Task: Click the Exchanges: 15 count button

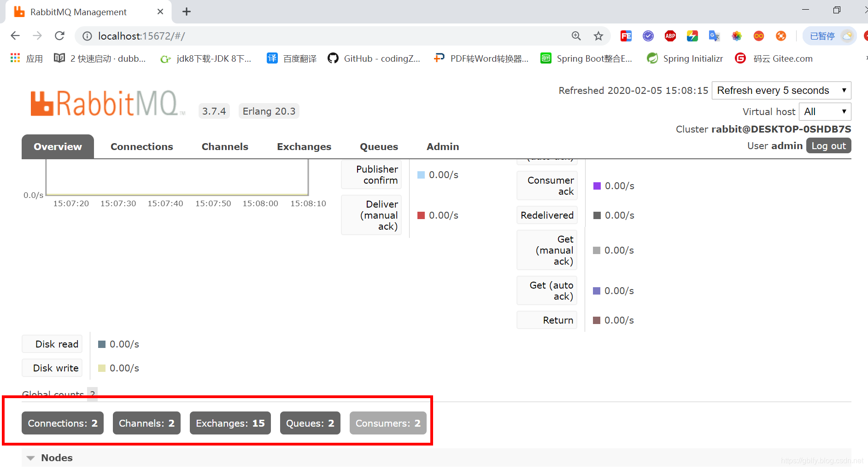Action: 230,423
